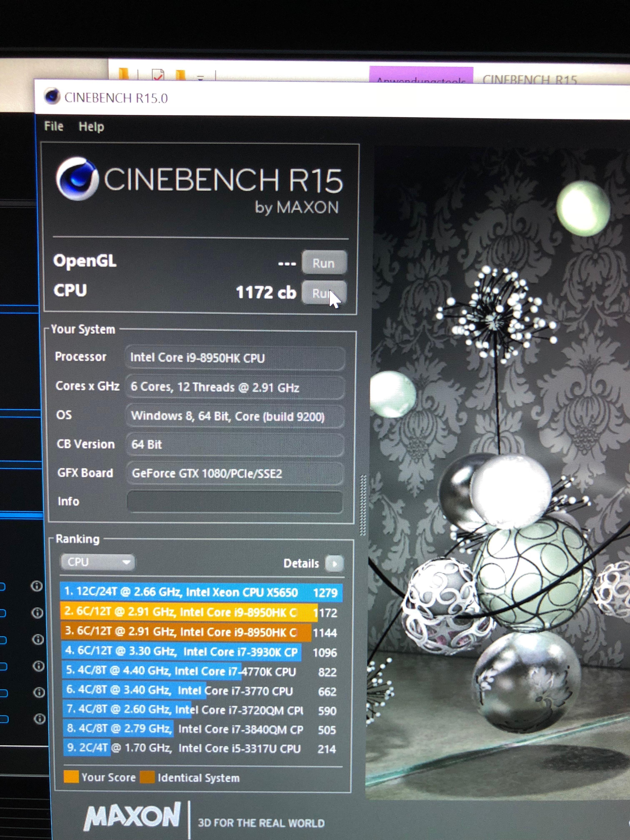Click the OS field Windows 8
630x840 pixels.
(x=235, y=416)
